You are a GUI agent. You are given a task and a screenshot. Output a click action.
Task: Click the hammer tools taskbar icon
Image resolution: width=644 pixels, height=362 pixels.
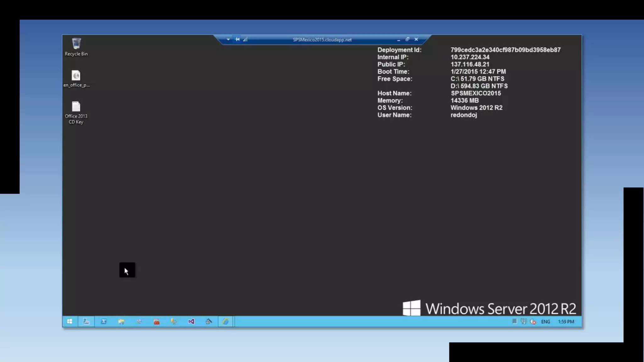[x=209, y=321]
